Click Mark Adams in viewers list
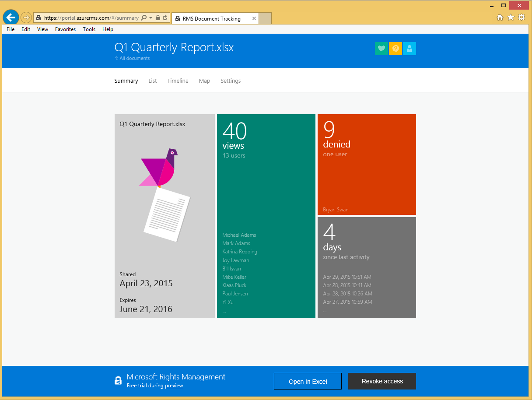The height and width of the screenshot is (400, 532). [x=236, y=243]
